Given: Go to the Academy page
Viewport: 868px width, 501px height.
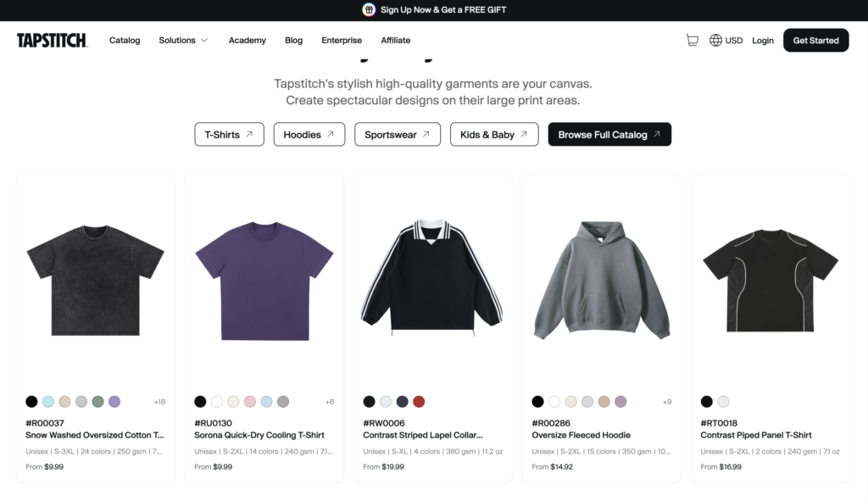Looking at the screenshot, I should tap(247, 40).
